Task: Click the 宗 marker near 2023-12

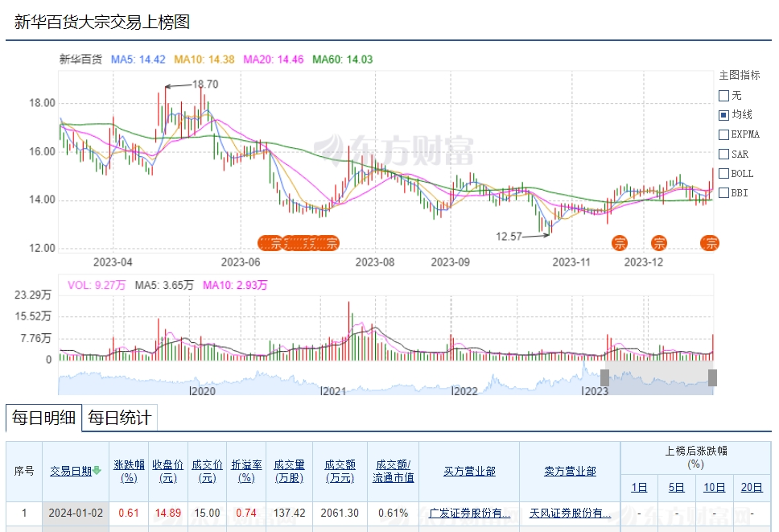Action: tap(658, 243)
